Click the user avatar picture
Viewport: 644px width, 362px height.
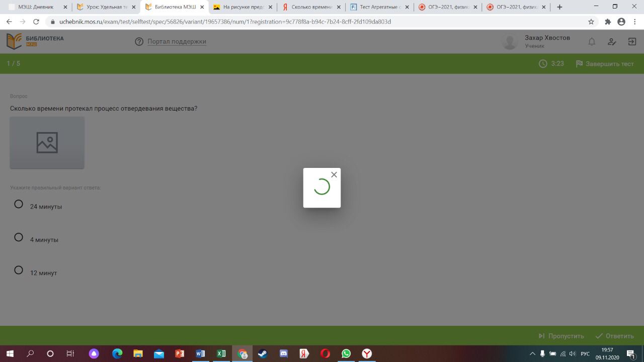point(510,42)
